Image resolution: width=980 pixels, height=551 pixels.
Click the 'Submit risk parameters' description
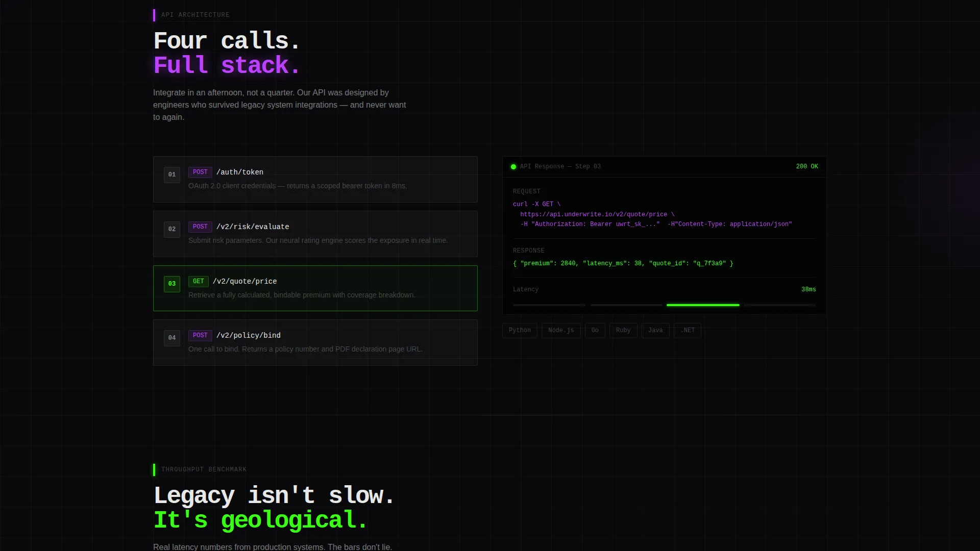[318, 241]
